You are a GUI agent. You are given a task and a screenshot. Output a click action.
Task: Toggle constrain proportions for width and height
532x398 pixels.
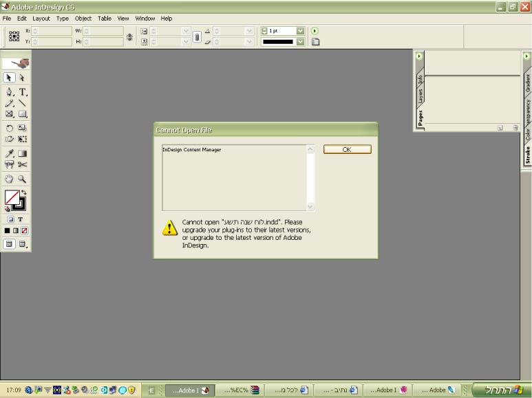[x=129, y=36]
